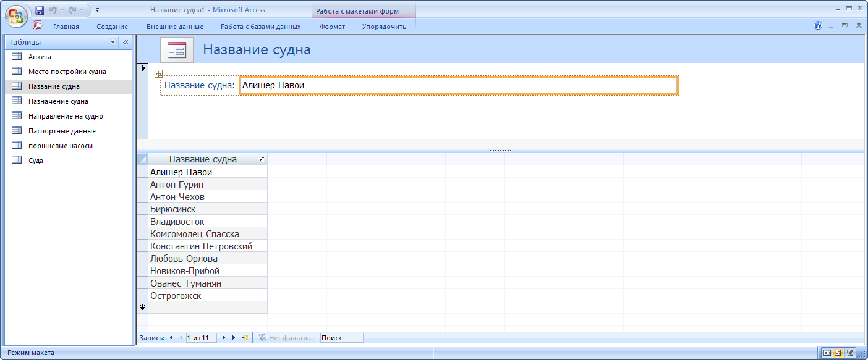This screenshot has height=360, width=868.
Task: Click the form title Название судна
Action: click(x=257, y=50)
